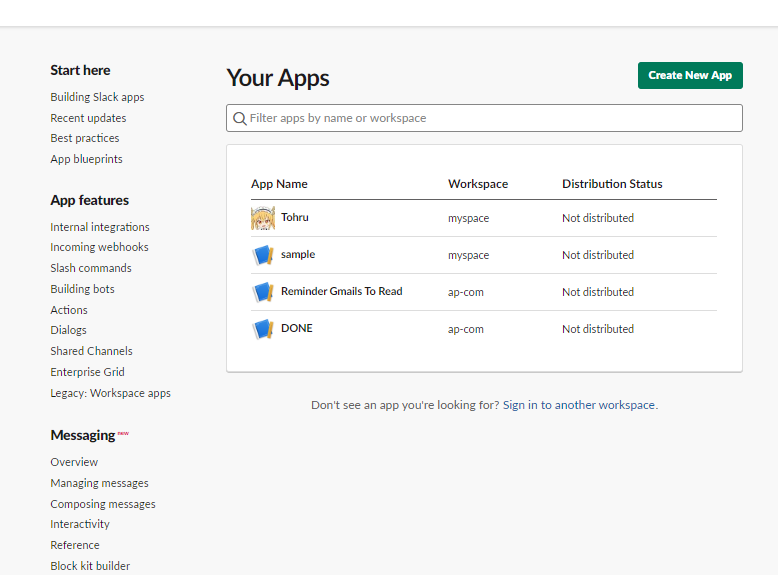Open Building Slack apps page
The image size is (778, 575).
(97, 97)
